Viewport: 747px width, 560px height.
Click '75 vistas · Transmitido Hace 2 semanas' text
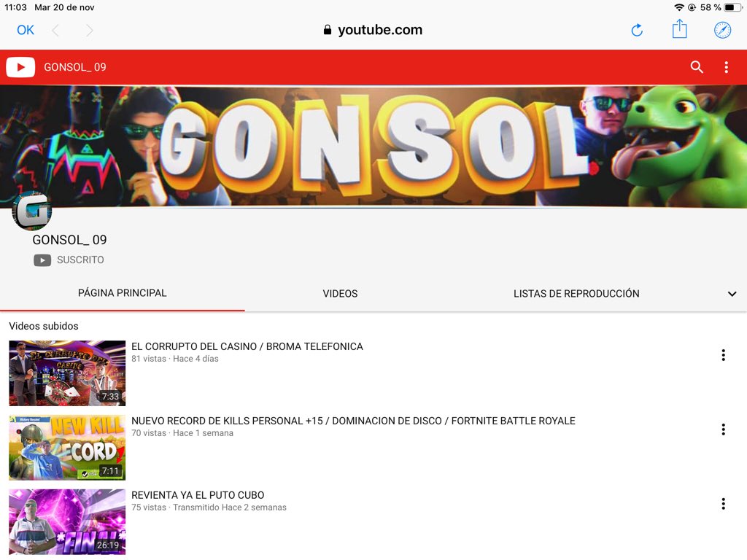209,507
